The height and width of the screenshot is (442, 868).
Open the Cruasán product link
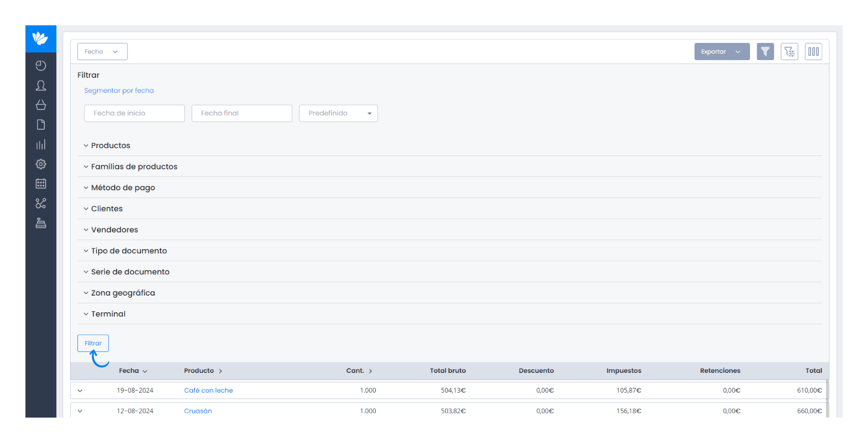[x=198, y=411]
